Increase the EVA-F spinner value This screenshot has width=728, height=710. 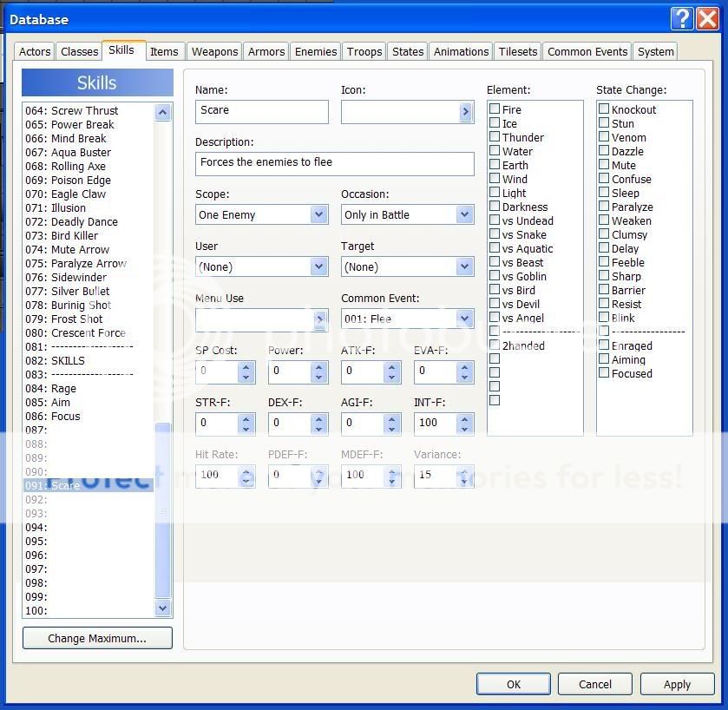(465, 367)
